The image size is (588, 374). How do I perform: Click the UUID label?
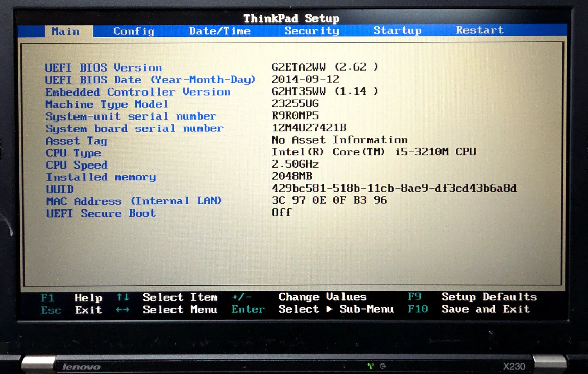(x=60, y=189)
